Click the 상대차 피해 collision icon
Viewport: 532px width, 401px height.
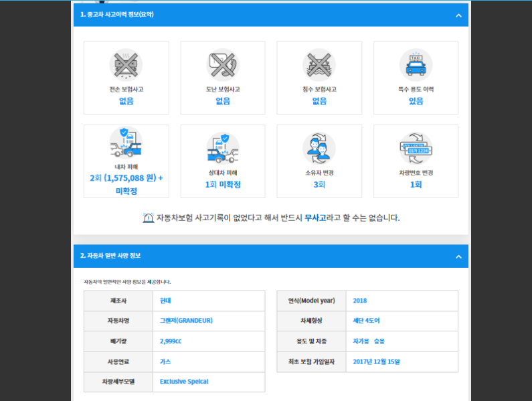(x=223, y=149)
